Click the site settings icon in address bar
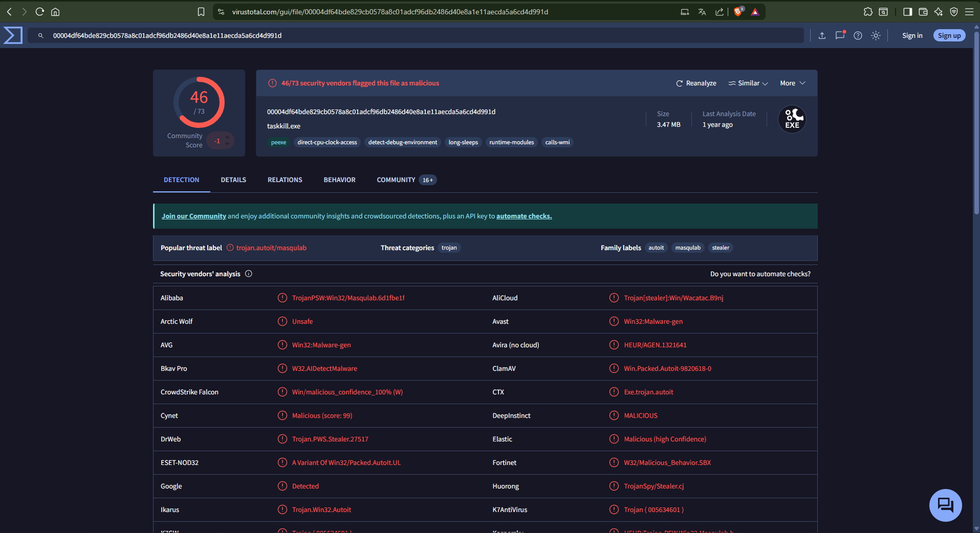The image size is (980, 533). click(x=221, y=11)
